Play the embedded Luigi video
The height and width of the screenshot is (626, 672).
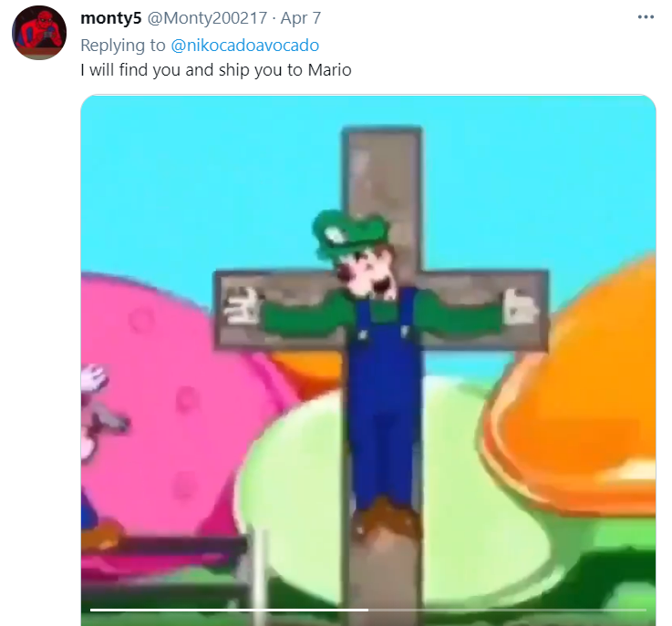pos(368,360)
